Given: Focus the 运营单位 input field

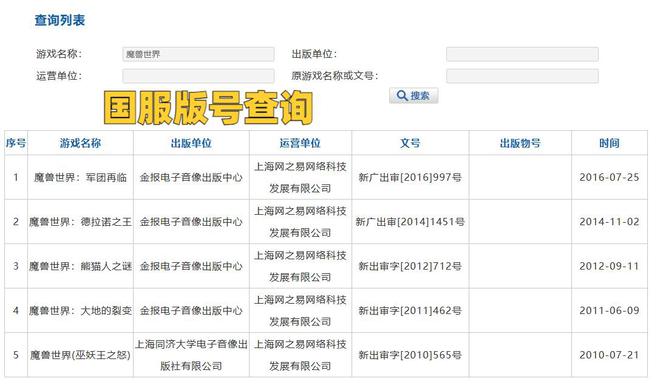Looking at the screenshot, I should 198,76.
